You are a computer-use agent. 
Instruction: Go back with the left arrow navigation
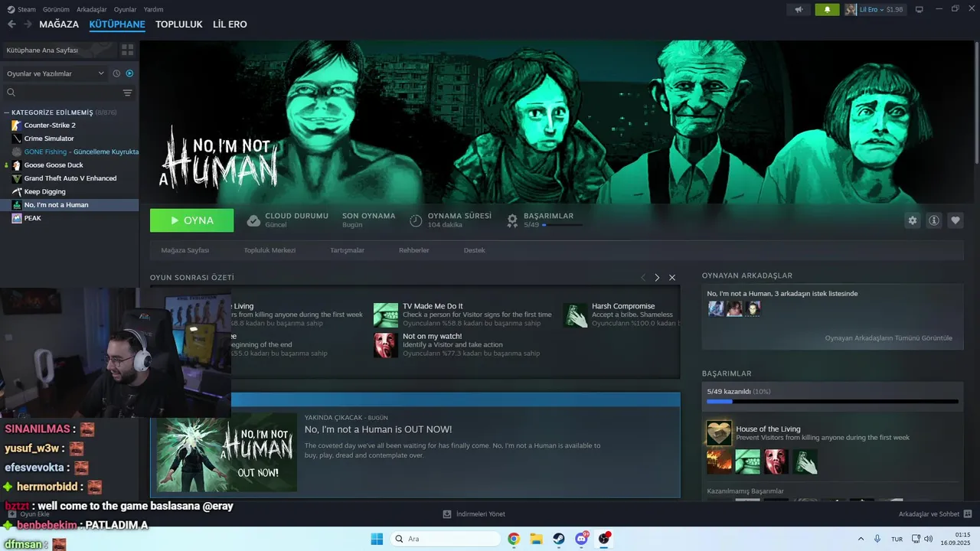[x=11, y=24]
